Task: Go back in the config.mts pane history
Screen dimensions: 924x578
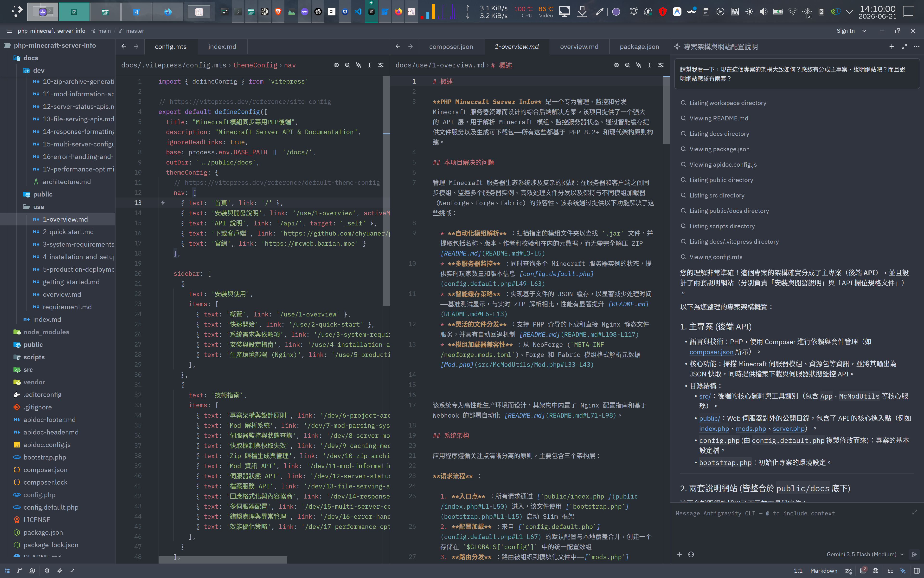Action: 124,46
